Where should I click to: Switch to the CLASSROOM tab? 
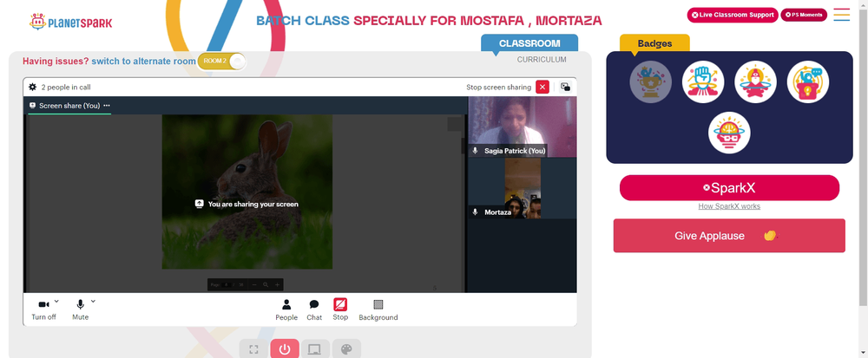pyautogui.click(x=529, y=43)
